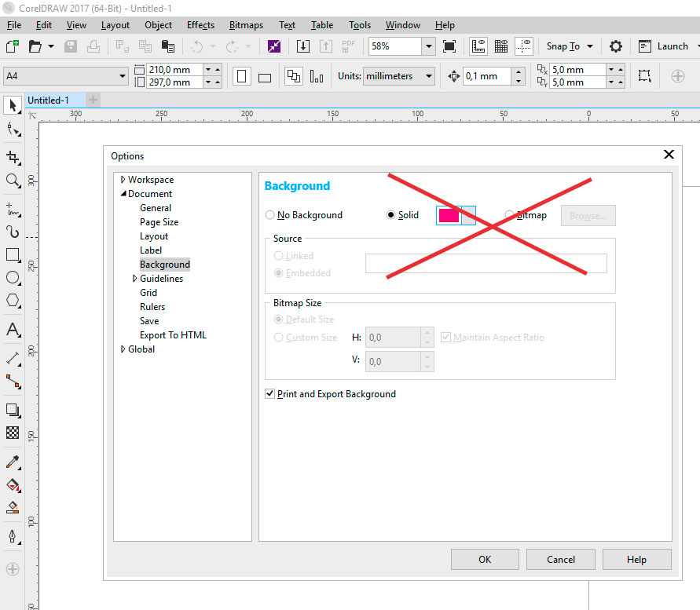Open the Snap To dropdown

pos(590,46)
